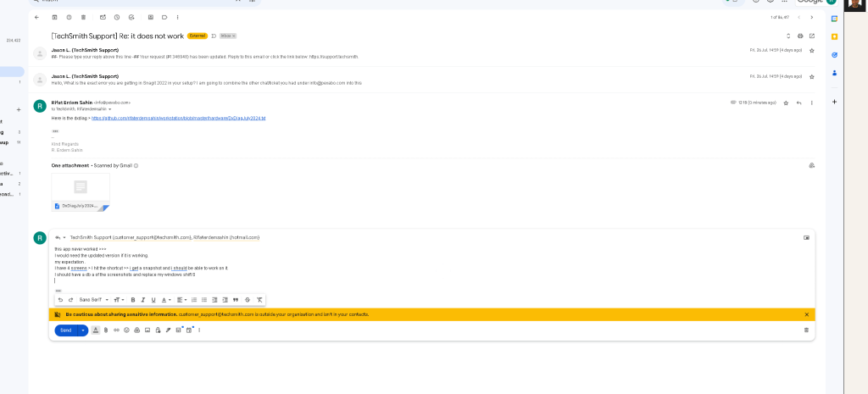The width and height of the screenshot is (868, 394).
Task: Print the whole conversation
Action: 800,36
